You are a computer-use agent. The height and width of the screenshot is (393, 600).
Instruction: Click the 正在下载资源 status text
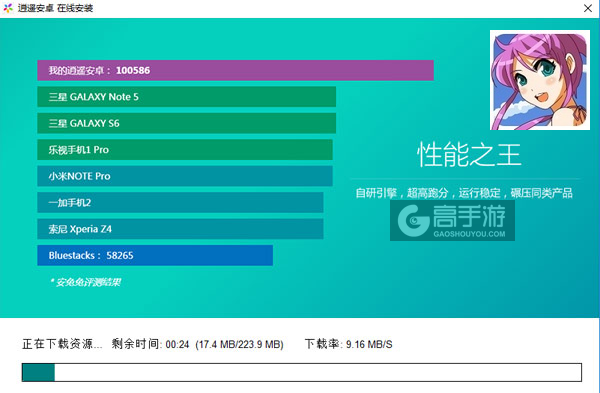(62, 344)
